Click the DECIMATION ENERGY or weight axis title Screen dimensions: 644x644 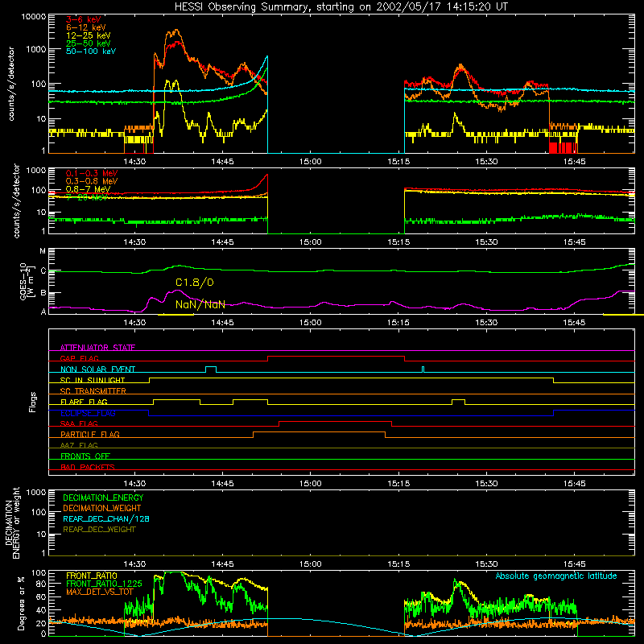coord(12,522)
